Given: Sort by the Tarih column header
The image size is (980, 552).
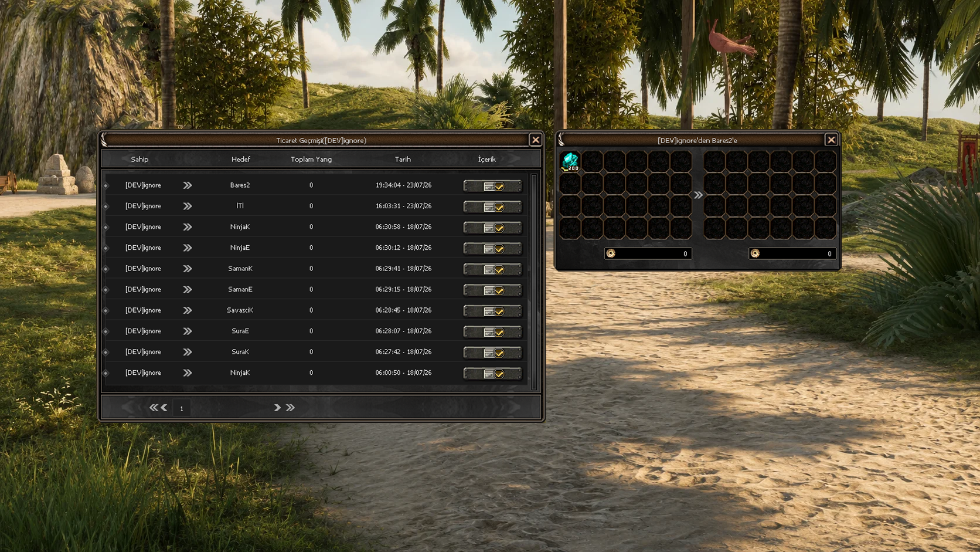Looking at the screenshot, I should 403,159.
